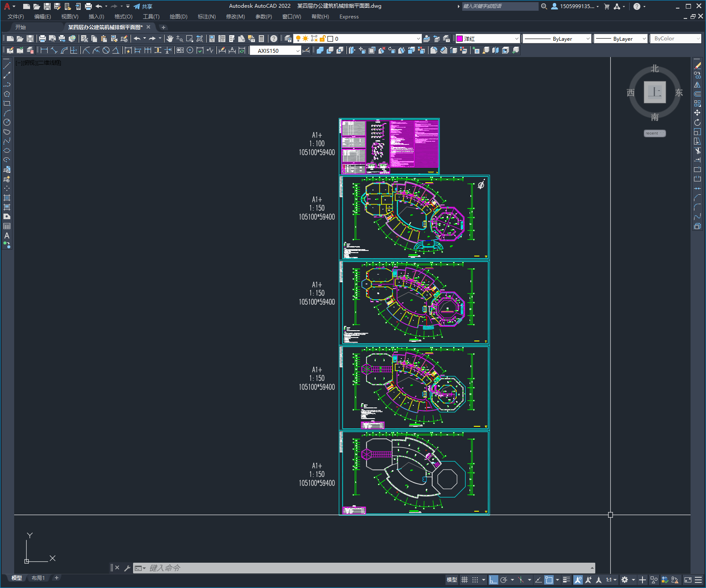Select the Mirror tool in right toolbar
706x588 pixels.
point(697,84)
